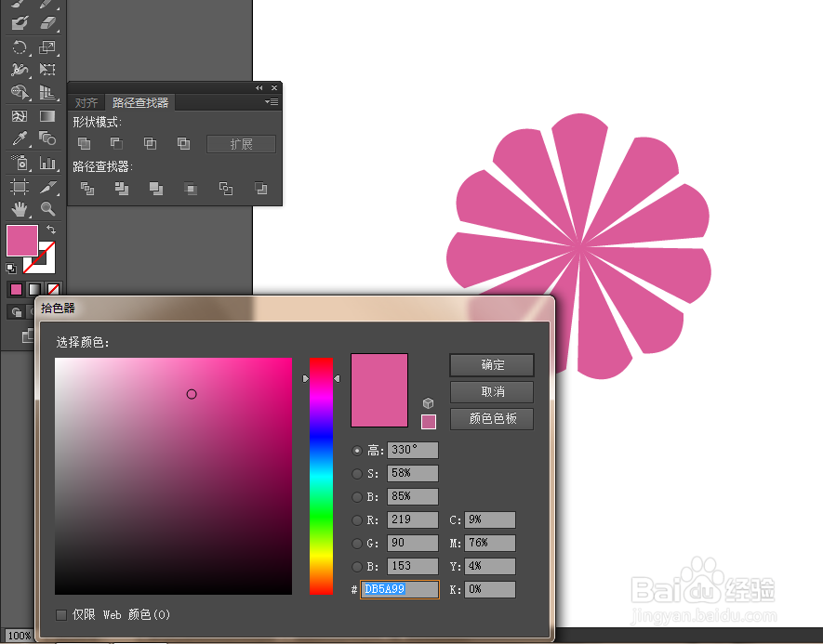Image resolution: width=823 pixels, height=644 pixels.
Task: Select the Gradient tool
Action: click(x=47, y=115)
